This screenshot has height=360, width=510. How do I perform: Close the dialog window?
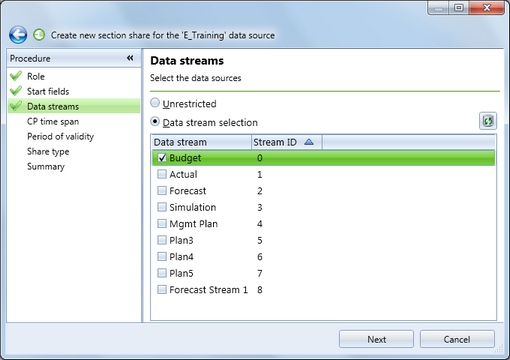487,8
